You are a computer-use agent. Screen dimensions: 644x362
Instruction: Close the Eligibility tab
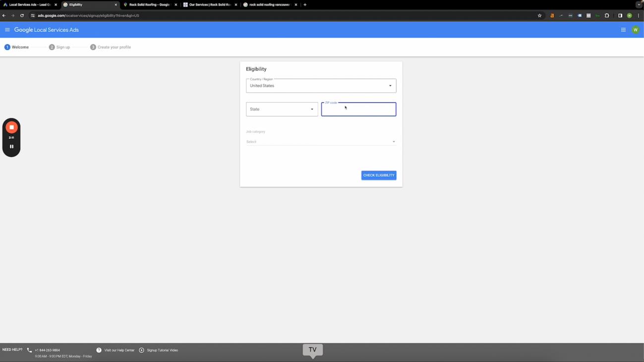(x=116, y=4)
